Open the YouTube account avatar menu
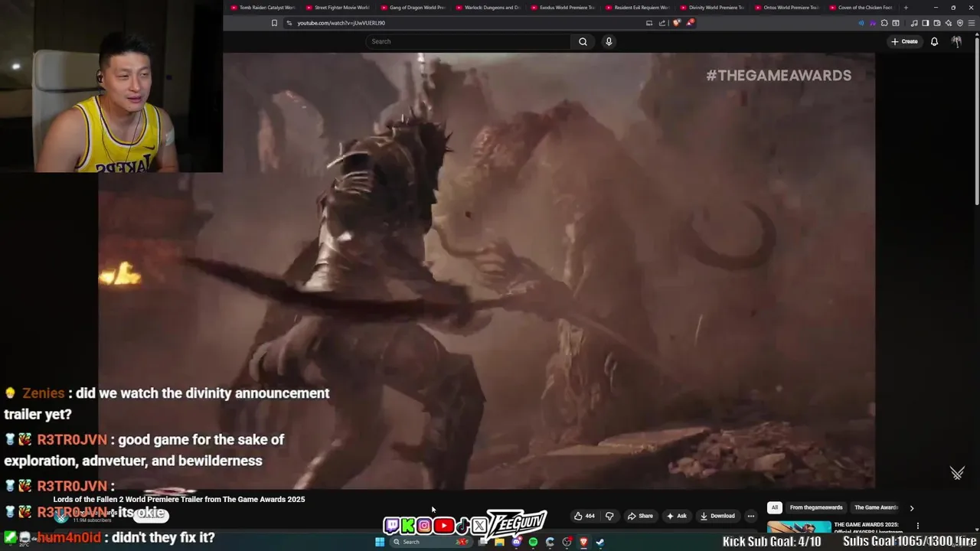This screenshot has width=980, height=551. [956, 41]
